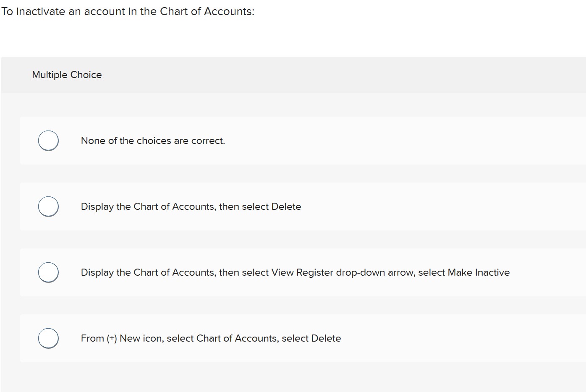Choose the 'View Register drop-down arrow, select Make Inactive' answer
586x392 pixels.
point(48,272)
